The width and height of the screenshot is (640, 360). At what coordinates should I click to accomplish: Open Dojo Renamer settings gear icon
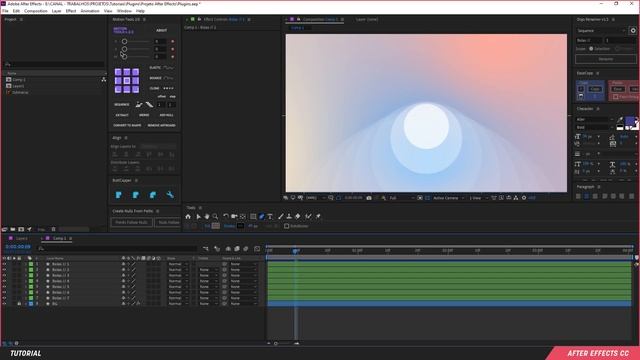(x=633, y=31)
